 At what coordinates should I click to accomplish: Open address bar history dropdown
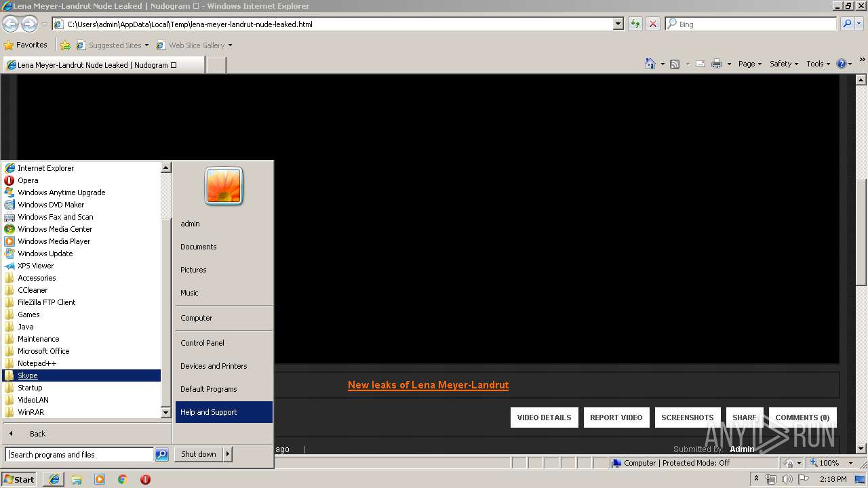[x=618, y=24]
